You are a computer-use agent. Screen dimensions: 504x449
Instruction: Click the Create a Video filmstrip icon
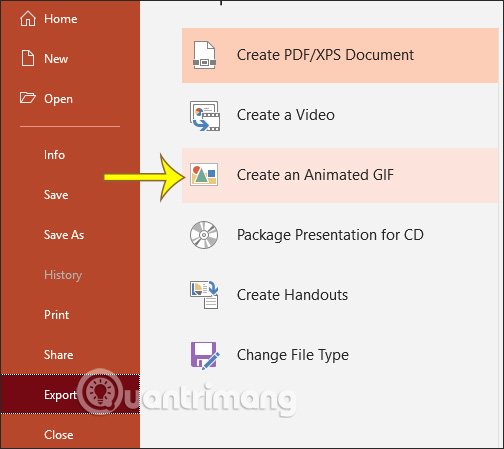point(205,116)
